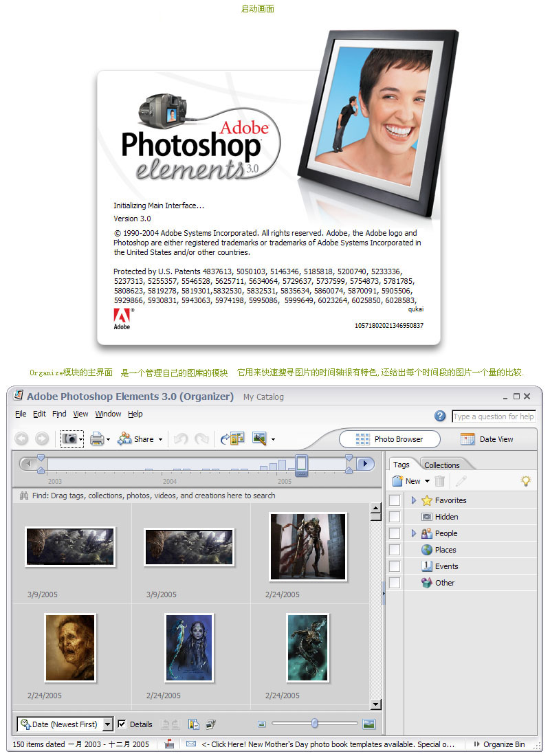
Task: Tick the Places tag checkbox
Action: 395,549
